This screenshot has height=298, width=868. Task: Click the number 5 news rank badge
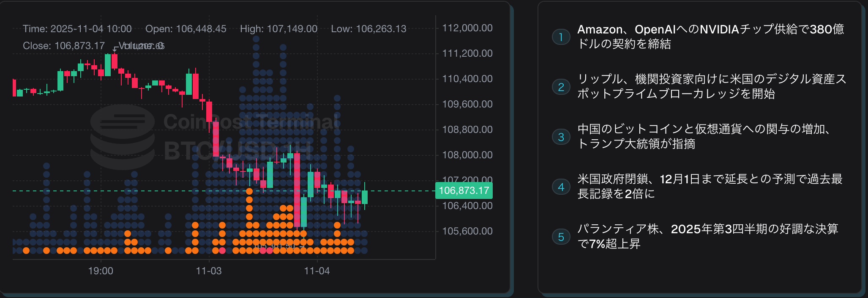point(561,237)
